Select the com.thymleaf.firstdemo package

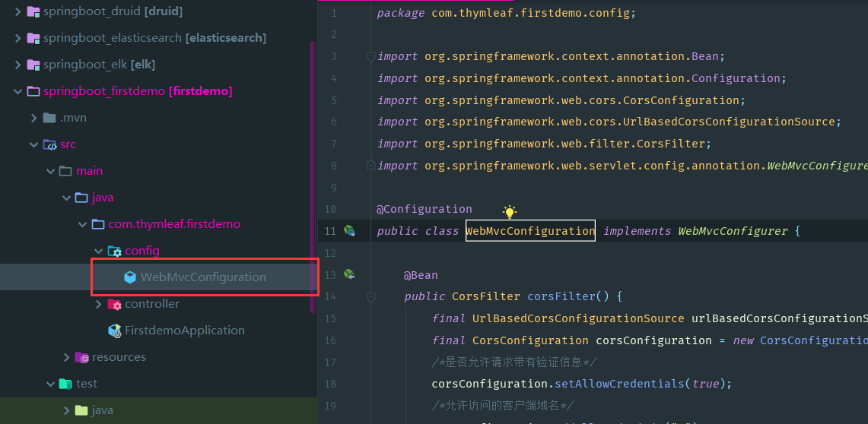point(174,224)
